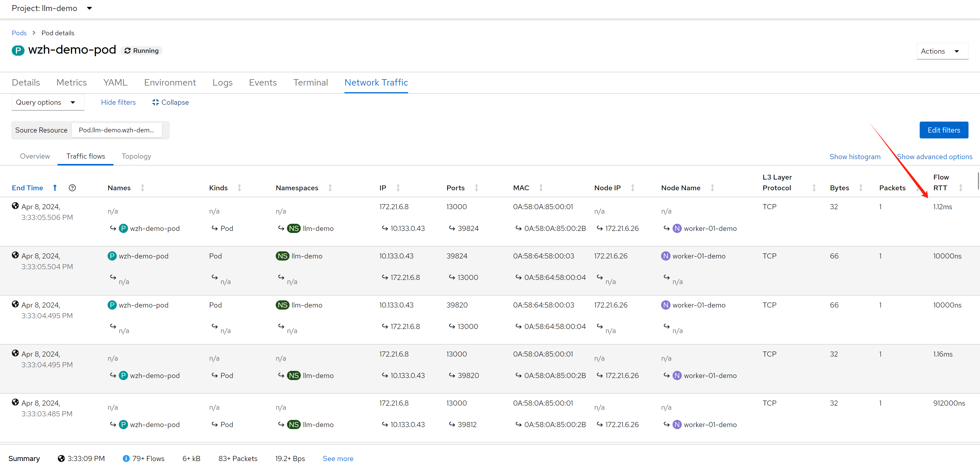The width and height of the screenshot is (980, 471).
Task: Toggle Hide filters link
Action: pos(118,102)
